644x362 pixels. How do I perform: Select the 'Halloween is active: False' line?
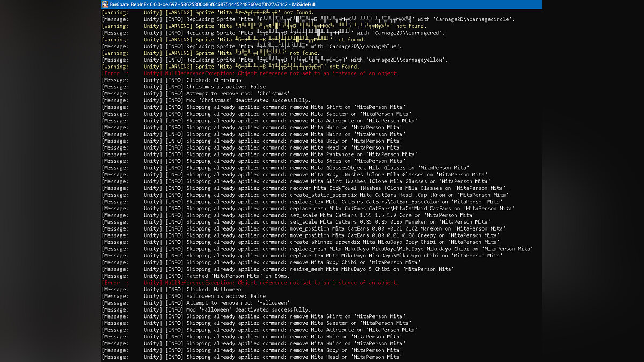[225, 297]
